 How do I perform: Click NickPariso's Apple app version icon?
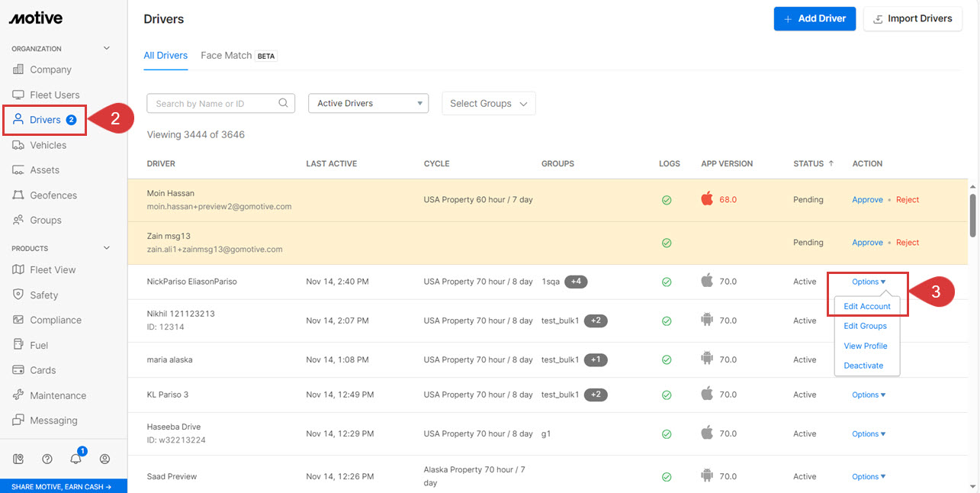[707, 281]
